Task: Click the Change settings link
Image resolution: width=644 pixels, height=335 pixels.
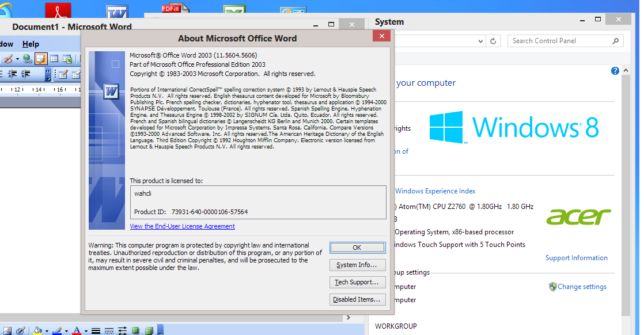Action: (x=582, y=287)
